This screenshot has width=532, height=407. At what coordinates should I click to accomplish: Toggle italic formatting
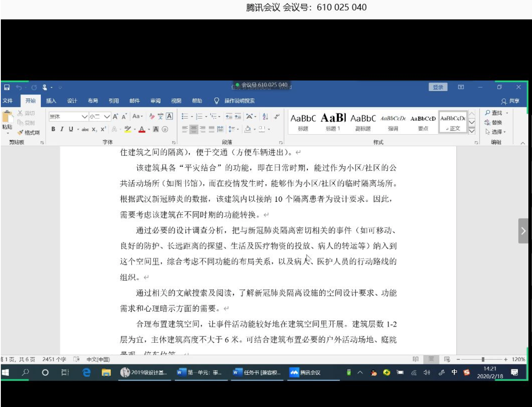(62, 129)
